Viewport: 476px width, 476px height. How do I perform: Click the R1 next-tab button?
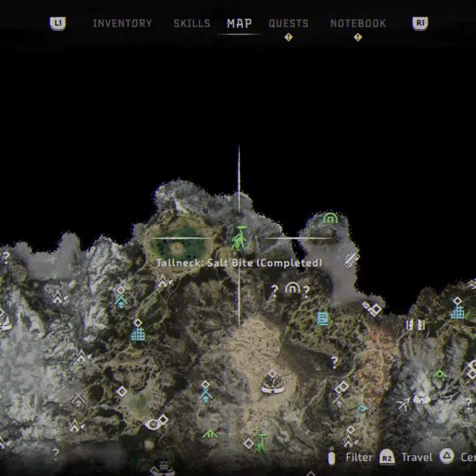click(420, 23)
